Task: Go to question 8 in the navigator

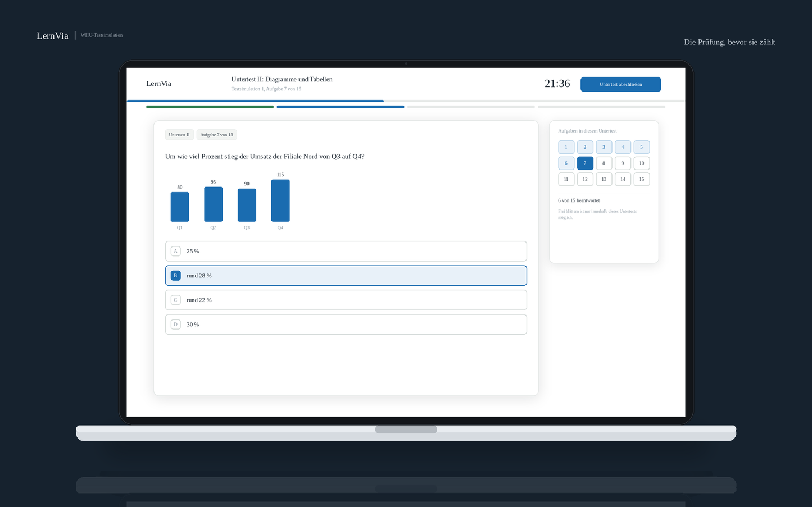Action: tap(604, 163)
